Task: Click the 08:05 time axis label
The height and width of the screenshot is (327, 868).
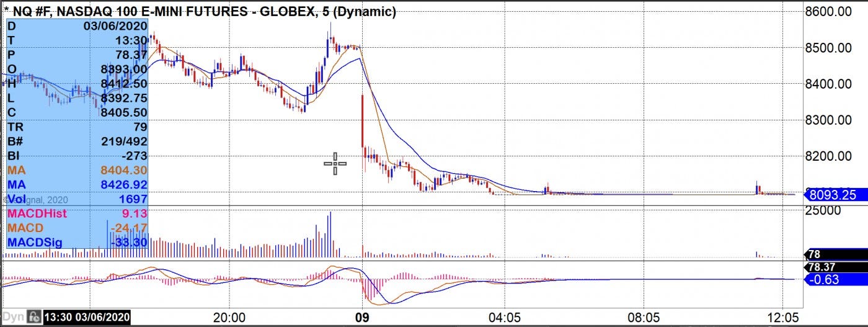Action: [x=643, y=317]
